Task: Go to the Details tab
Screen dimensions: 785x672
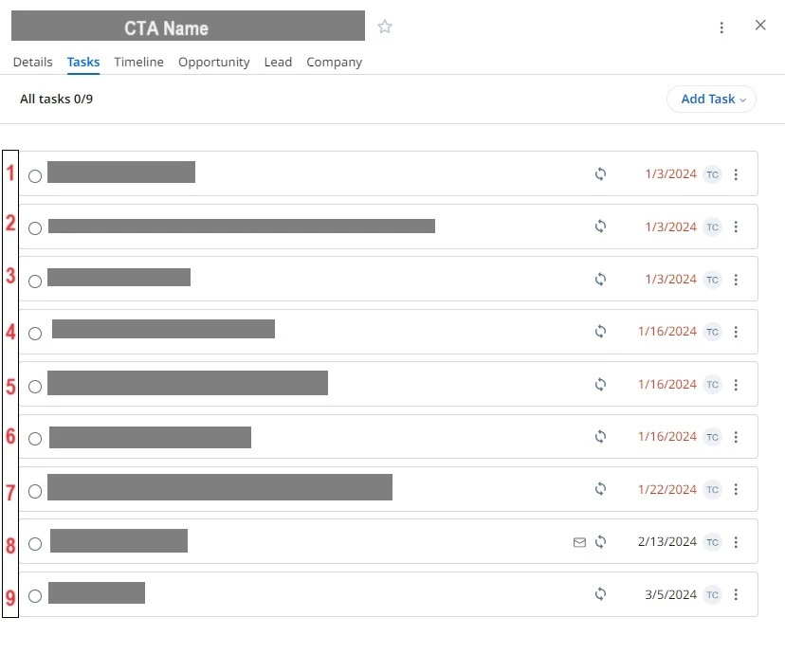Action: click(x=32, y=62)
